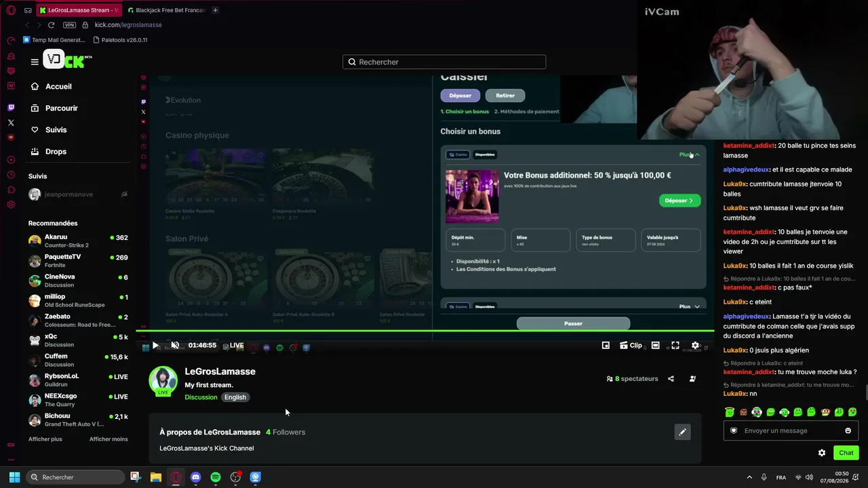Click the user icon beside share button
Screen dimensions: 868x488
click(x=692, y=379)
